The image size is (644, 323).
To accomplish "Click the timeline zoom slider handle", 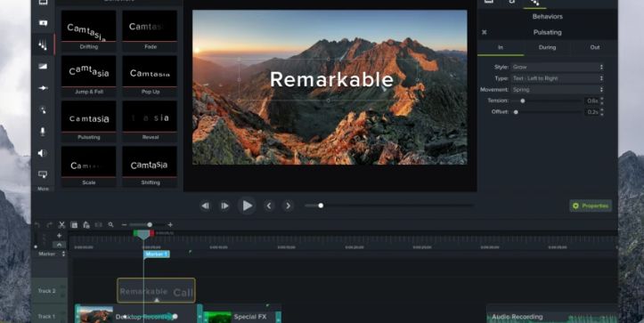I will click(150, 224).
